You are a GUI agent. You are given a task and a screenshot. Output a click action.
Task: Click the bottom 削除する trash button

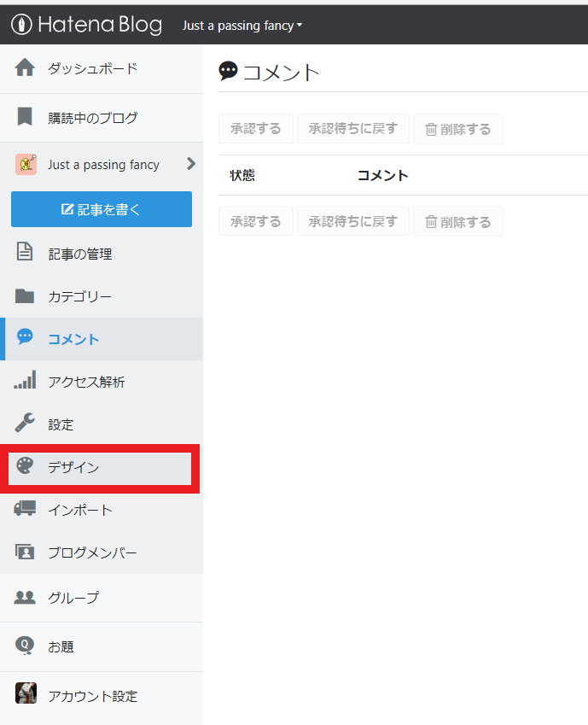[458, 222]
